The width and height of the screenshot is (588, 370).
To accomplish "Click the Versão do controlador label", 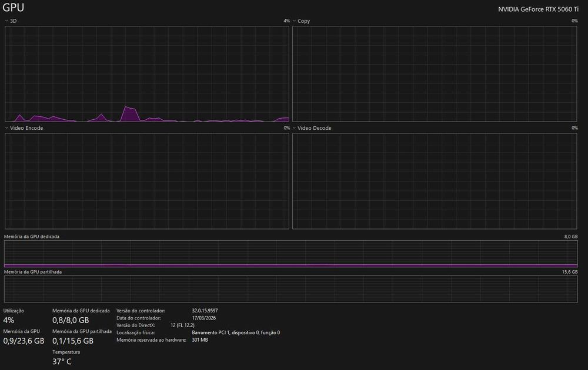I will 141,311.
